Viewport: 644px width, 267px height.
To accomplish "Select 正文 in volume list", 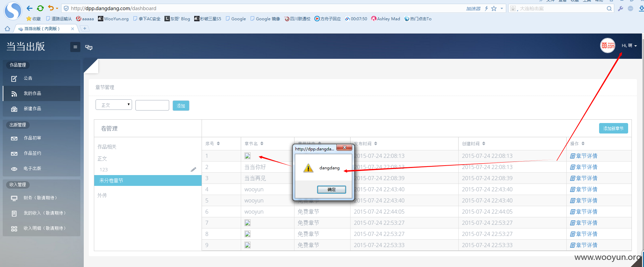I will [102, 159].
